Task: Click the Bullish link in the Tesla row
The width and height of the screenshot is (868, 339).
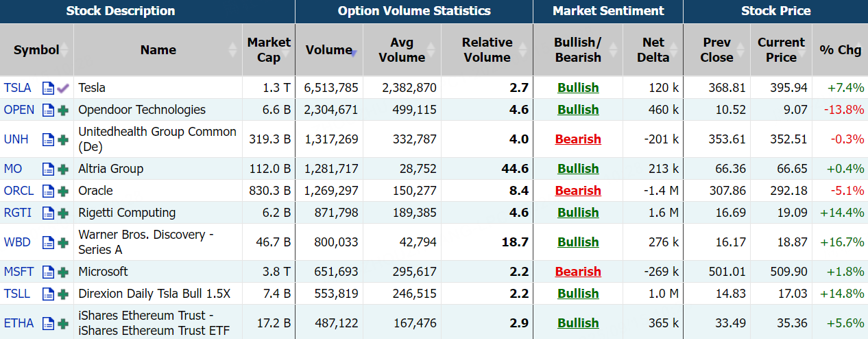Action: (578, 88)
